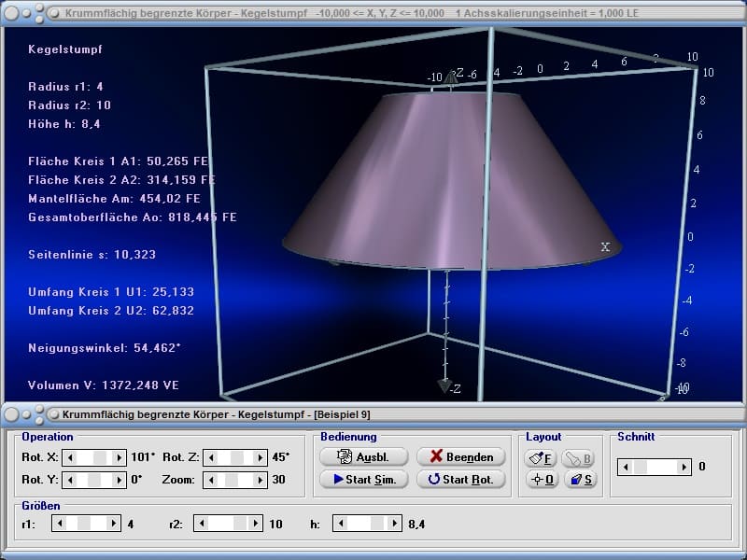Increase Rot. X with right arrow
This screenshot has height=560, width=747.
(120, 457)
